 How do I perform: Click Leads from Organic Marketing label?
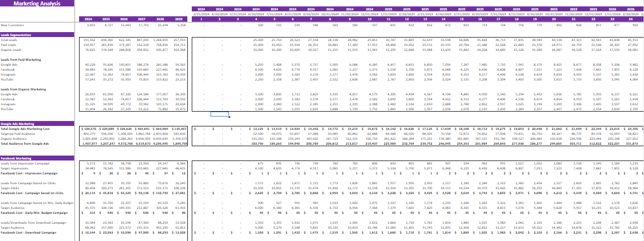pyautogui.click(x=22, y=88)
